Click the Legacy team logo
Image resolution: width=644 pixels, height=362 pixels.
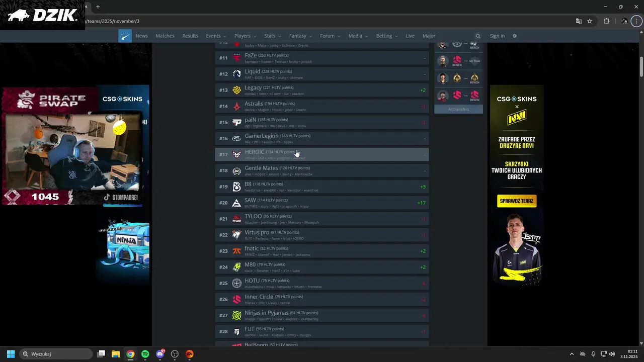236,90
